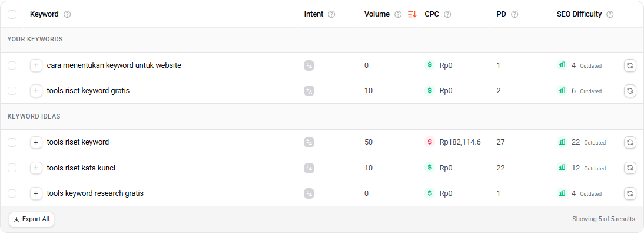
Task: Sort by the PD column header
Action: pos(501,14)
